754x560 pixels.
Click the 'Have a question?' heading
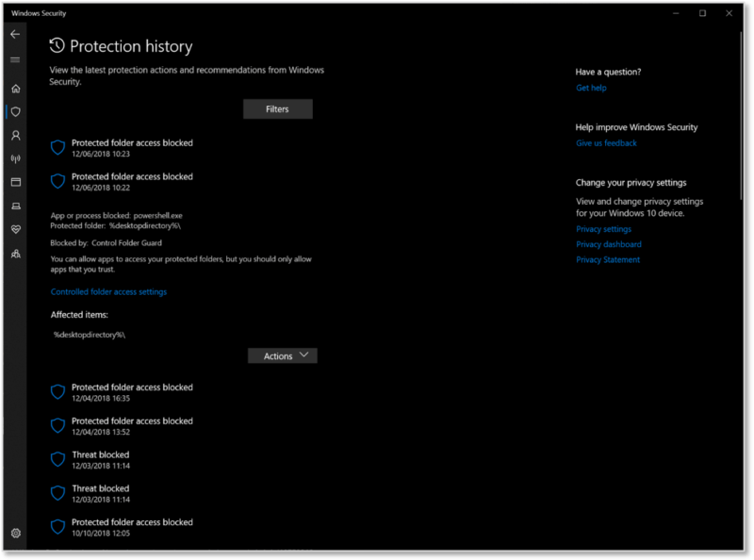[x=608, y=73]
